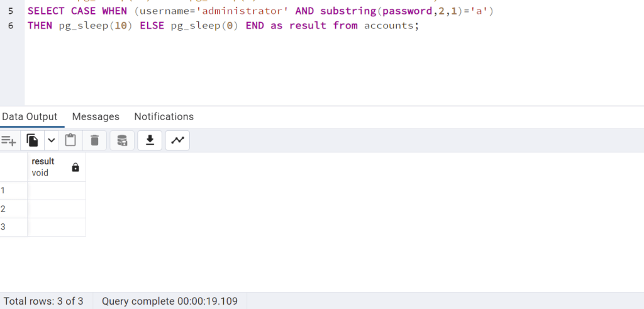Click the Paste clipboard icon
The image size is (644, 309).
pyautogui.click(x=70, y=140)
